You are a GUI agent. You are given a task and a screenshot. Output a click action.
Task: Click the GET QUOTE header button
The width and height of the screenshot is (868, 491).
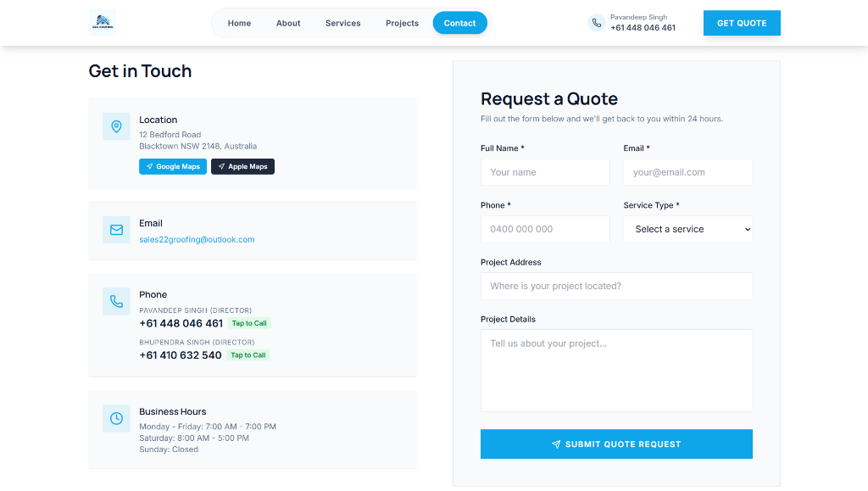742,23
